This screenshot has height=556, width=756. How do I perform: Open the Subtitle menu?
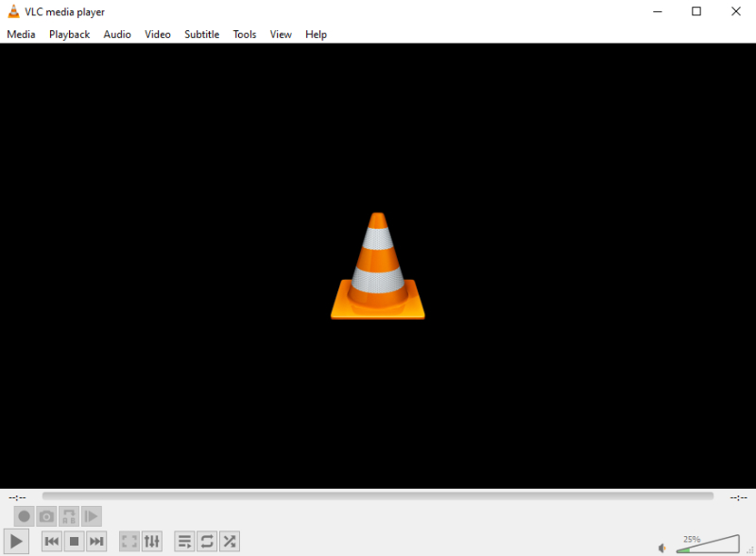201,34
